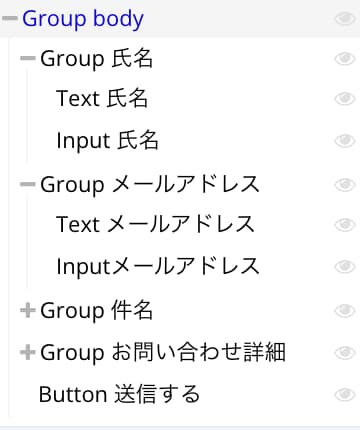This screenshot has width=360, height=430.
Task: Toggle eye icon for Text メールアドレス
Action: click(x=345, y=224)
